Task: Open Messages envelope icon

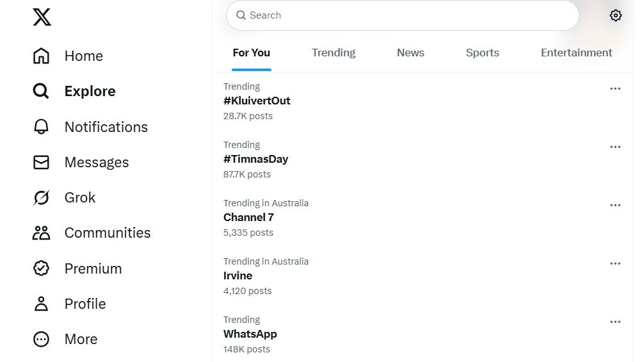Action: pos(41,163)
